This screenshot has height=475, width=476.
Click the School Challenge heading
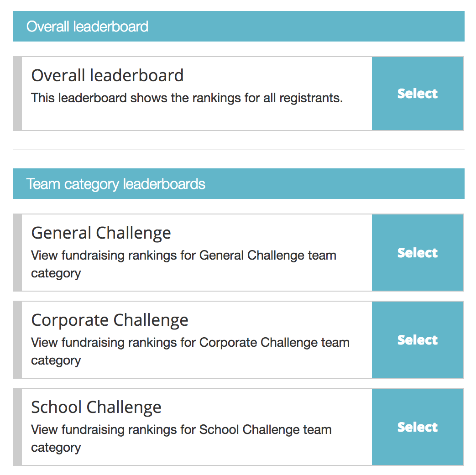pos(96,407)
